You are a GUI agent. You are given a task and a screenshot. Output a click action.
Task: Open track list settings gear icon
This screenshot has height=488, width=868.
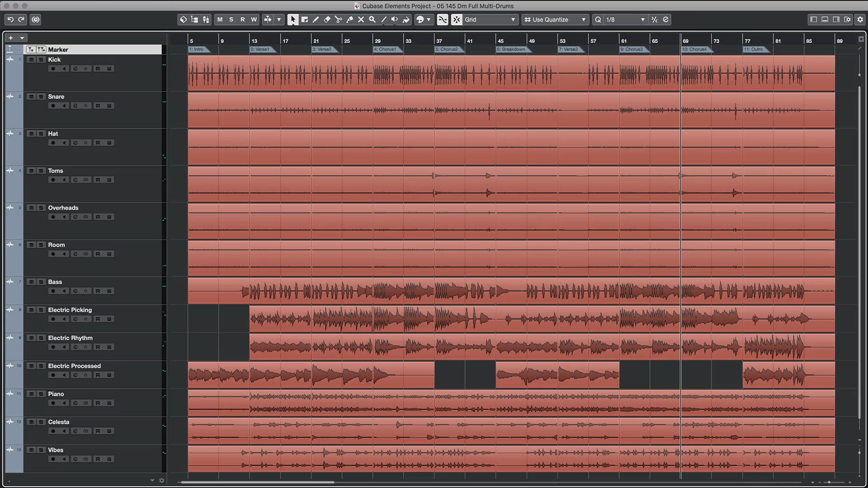pos(161,481)
